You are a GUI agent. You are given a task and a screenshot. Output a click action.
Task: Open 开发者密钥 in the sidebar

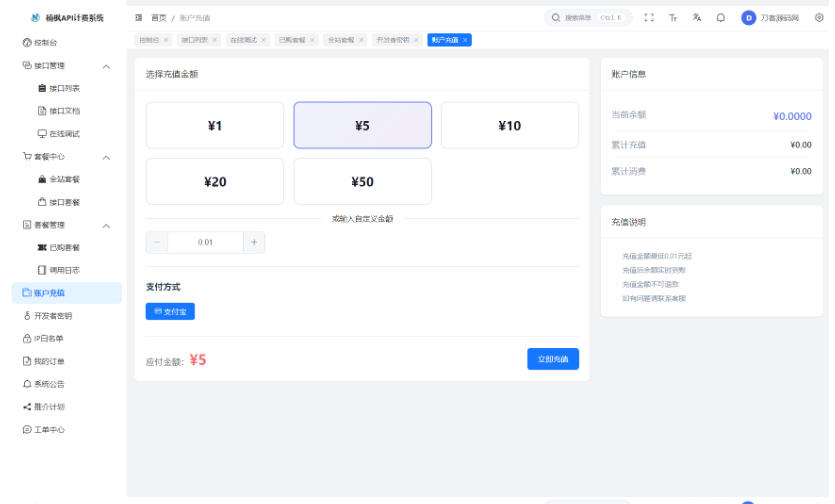[52, 315]
